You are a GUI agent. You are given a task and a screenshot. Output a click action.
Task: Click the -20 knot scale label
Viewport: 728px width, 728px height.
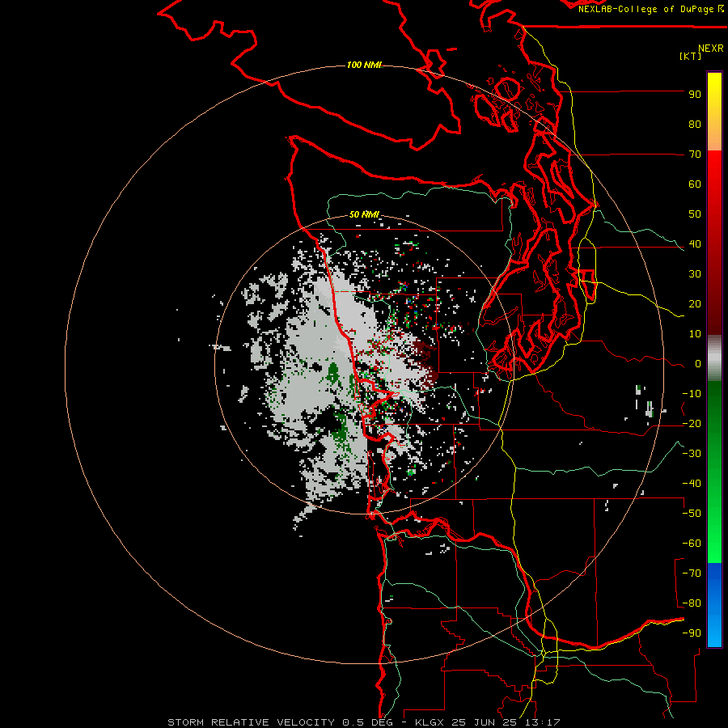692,424
